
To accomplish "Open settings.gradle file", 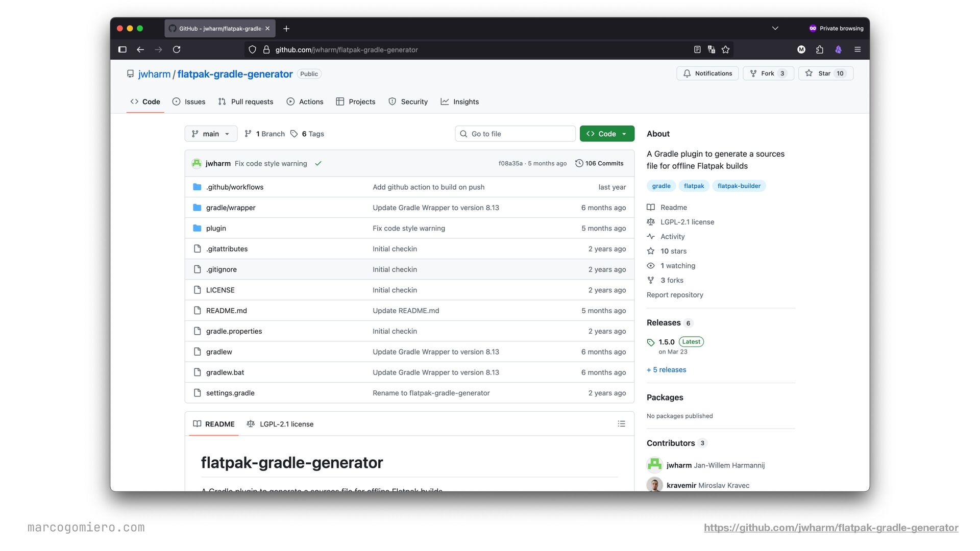I will pyautogui.click(x=230, y=393).
